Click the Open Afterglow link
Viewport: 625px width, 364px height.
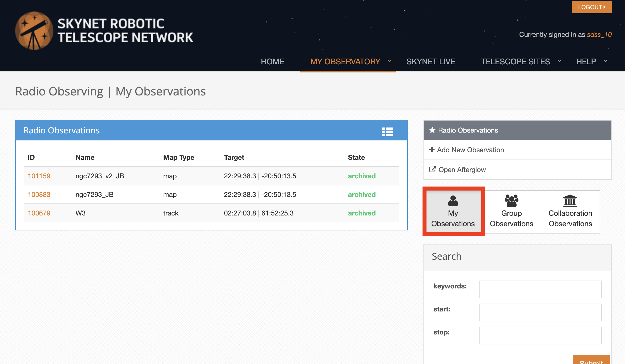(462, 170)
